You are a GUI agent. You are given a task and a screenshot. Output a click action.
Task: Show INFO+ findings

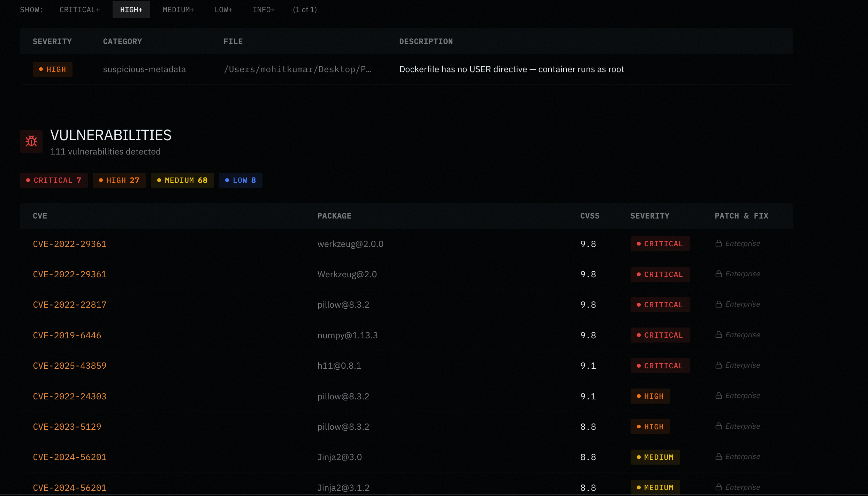[x=264, y=10]
